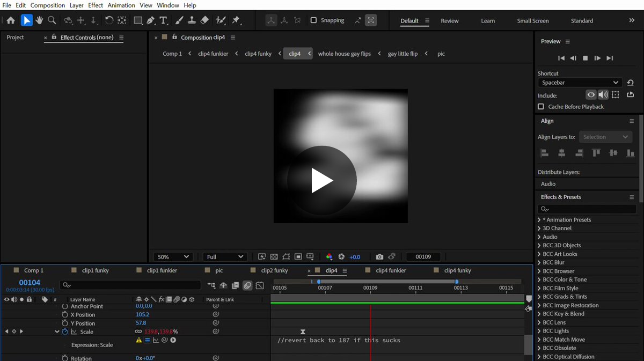
Task: Select the Puppet Pin tool
Action: (x=236, y=20)
